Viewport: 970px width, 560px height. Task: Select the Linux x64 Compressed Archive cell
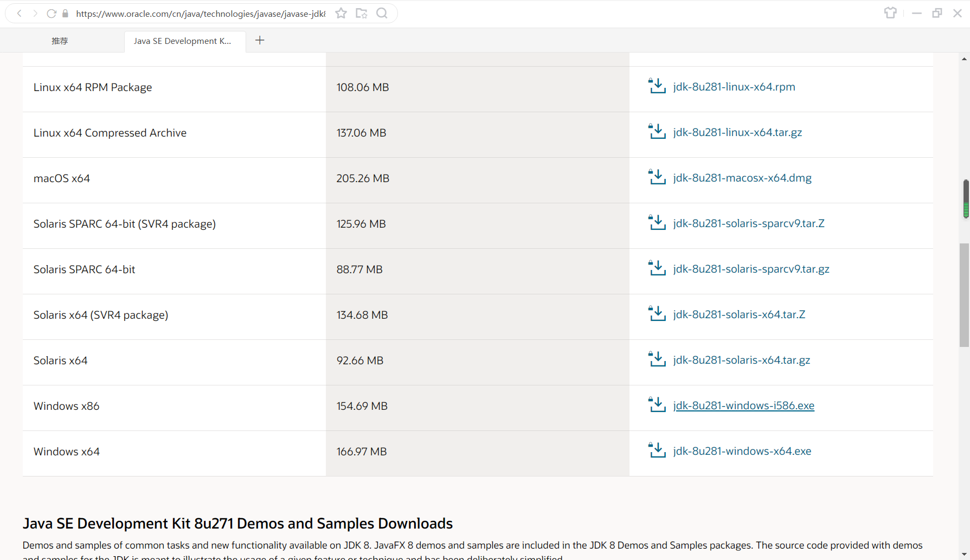click(x=174, y=134)
